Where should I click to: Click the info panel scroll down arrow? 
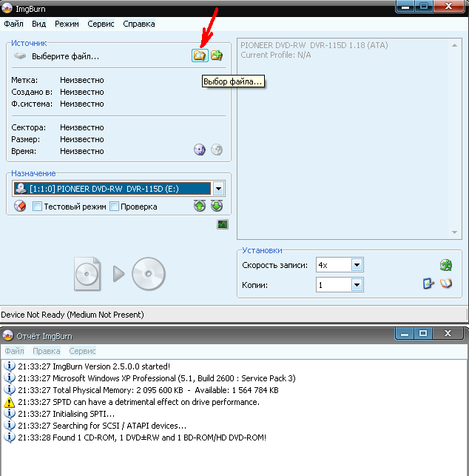coord(454,232)
